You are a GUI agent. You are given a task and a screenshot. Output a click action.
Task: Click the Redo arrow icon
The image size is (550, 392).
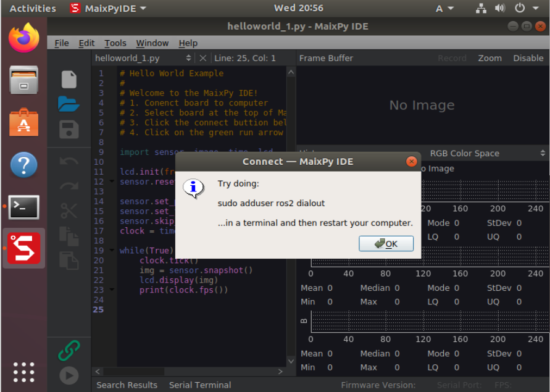[x=69, y=186]
